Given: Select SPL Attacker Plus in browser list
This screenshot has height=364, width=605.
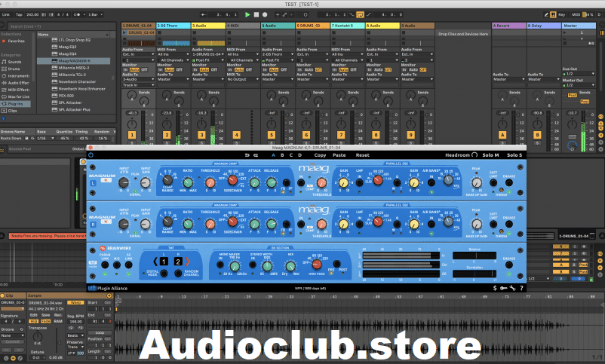Looking at the screenshot, I should [74, 109].
